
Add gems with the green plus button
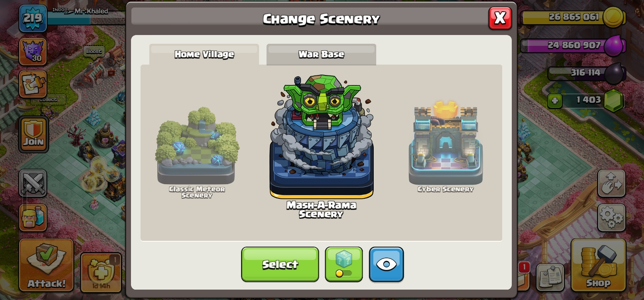click(x=555, y=101)
